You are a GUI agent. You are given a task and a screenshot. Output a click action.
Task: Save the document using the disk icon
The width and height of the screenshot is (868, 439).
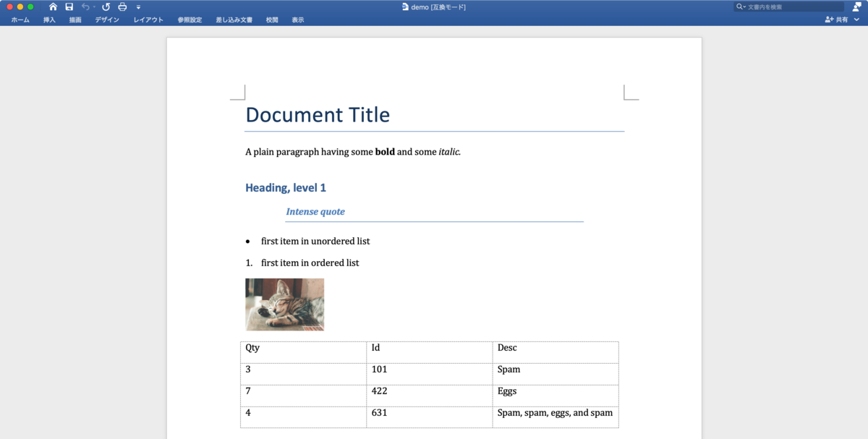tap(69, 6)
